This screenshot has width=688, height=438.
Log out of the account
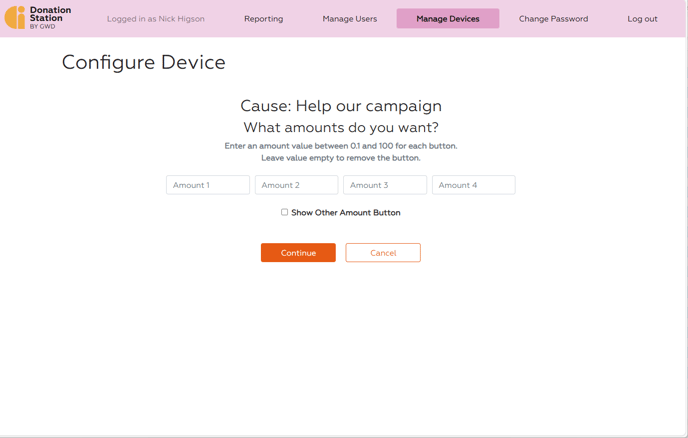(642, 19)
